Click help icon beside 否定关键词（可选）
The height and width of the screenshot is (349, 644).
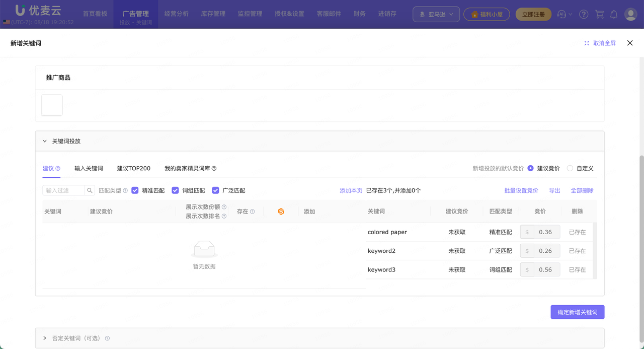tap(107, 338)
